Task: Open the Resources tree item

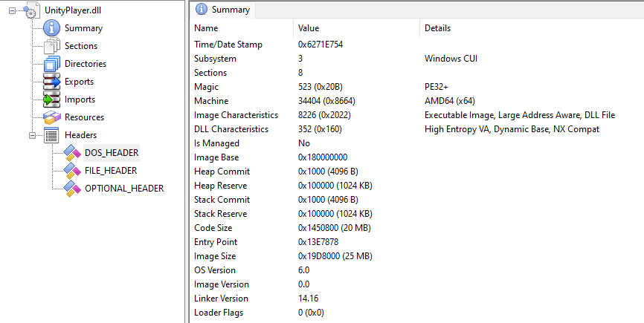Action: click(x=84, y=117)
